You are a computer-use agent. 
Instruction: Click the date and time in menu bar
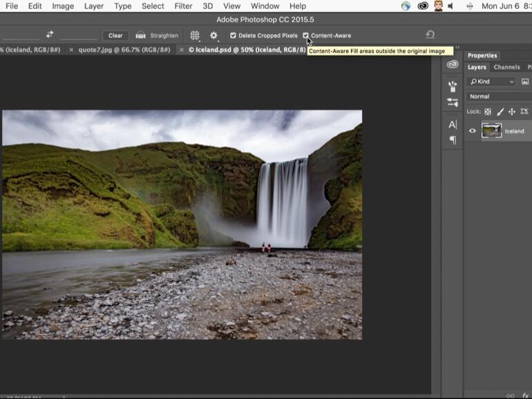point(506,6)
